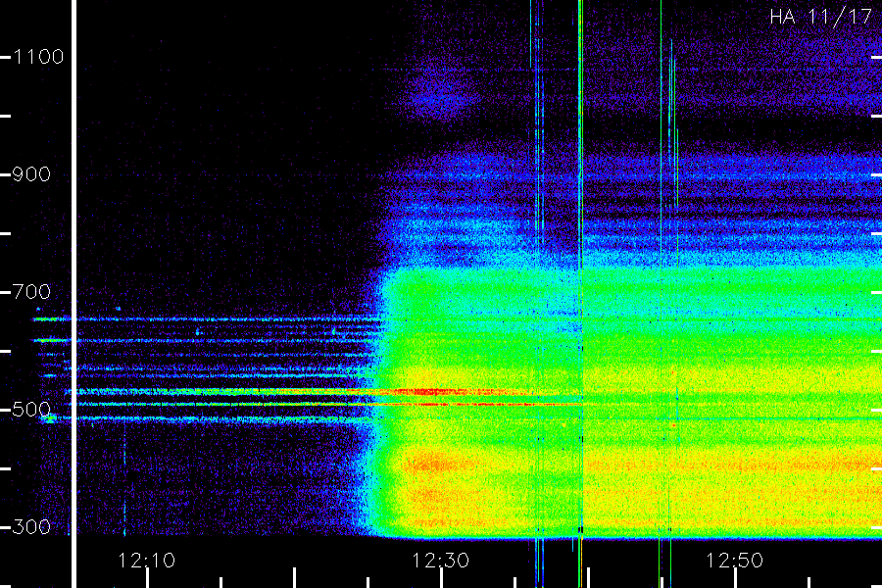Image resolution: width=882 pixels, height=588 pixels.
Task: Click the 1100 frequency axis label
Action: coord(38,57)
